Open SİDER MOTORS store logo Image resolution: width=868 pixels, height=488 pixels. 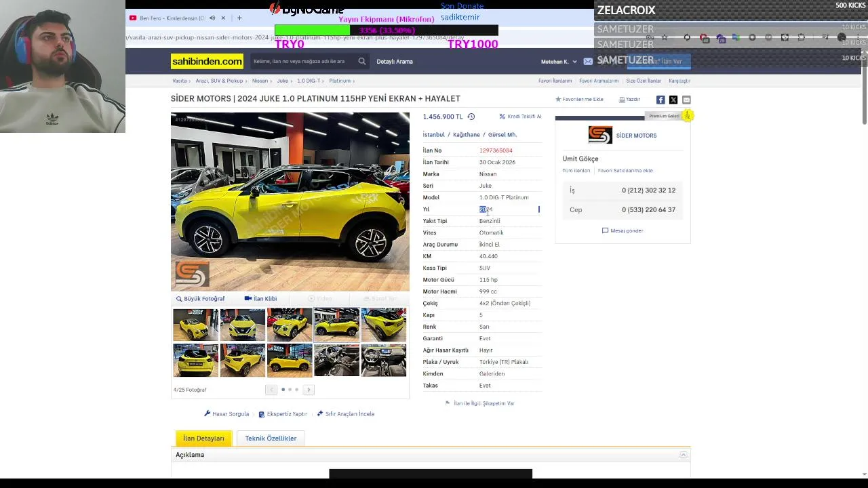tap(600, 135)
